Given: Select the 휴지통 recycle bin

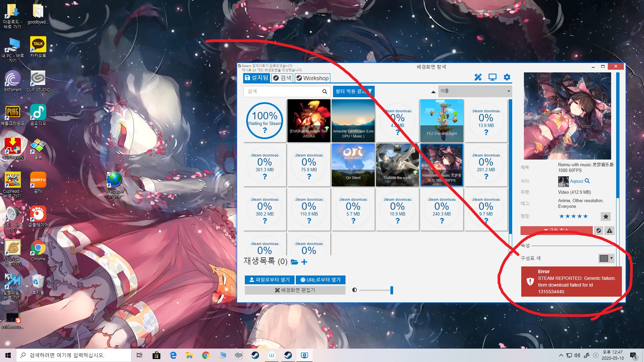Looking at the screenshot, I should point(38,284).
